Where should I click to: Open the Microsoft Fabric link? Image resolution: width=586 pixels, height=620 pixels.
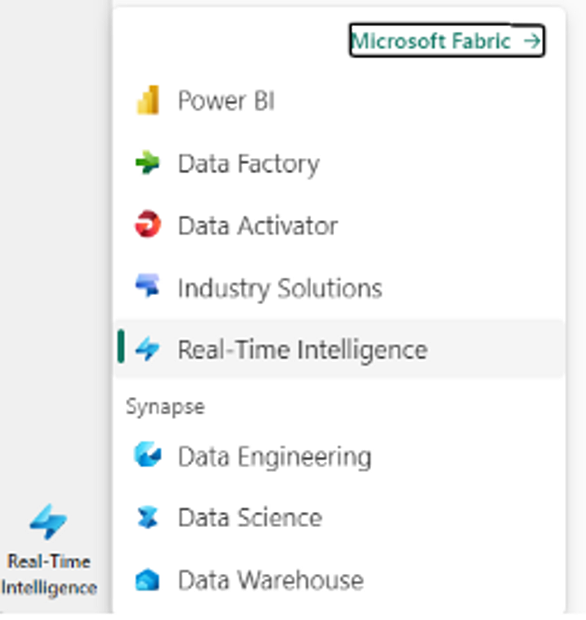click(447, 40)
